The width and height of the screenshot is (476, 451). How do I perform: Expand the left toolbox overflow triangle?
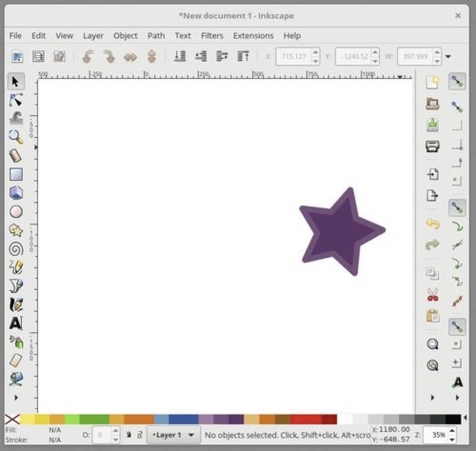(x=16, y=398)
